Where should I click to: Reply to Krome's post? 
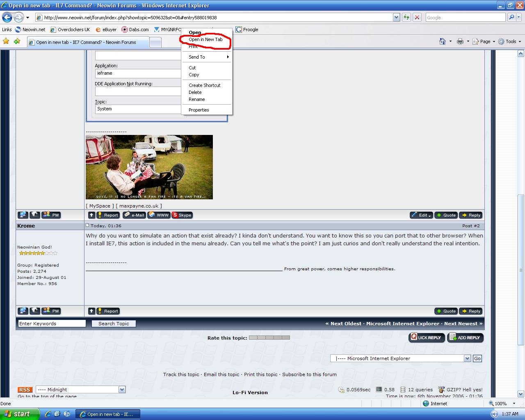470,311
